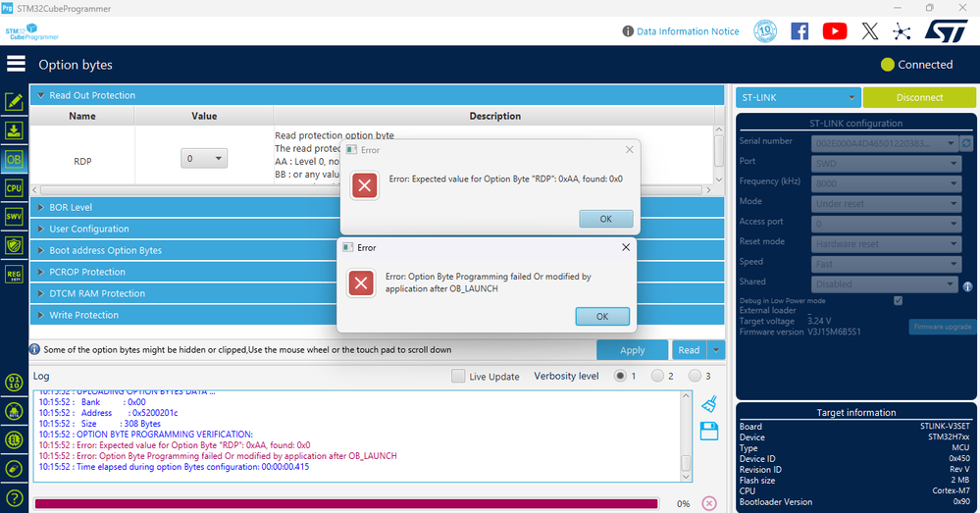Open ST-LINK interface dropdown

[799, 97]
